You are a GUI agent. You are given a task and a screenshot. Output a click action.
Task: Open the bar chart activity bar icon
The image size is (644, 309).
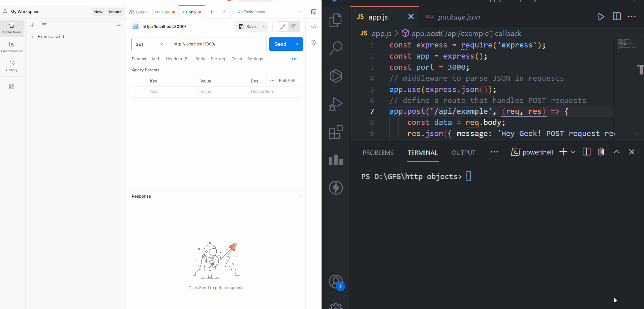pyautogui.click(x=336, y=160)
